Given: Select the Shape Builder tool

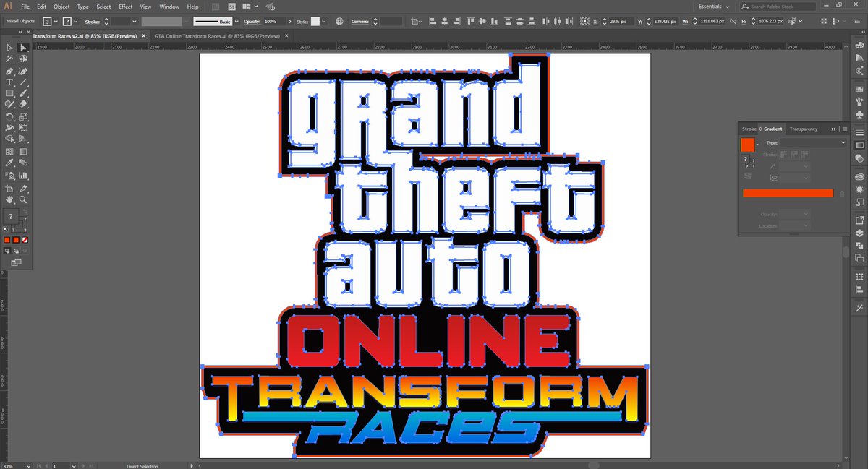Looking at the screenshot, I should (10, 139).
